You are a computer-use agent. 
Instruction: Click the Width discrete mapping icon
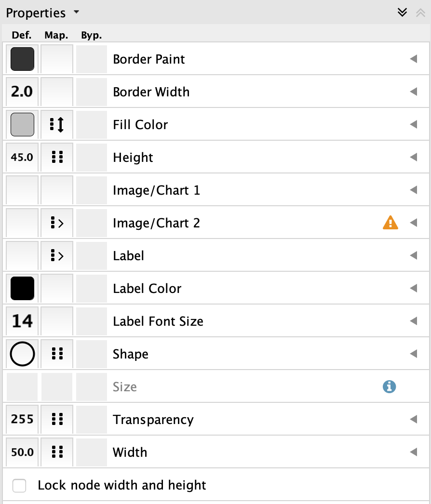coord(57,452)
